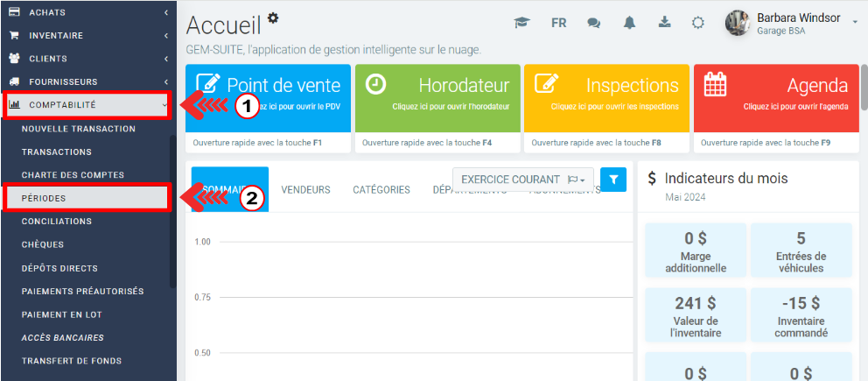Open the chat messages icon
This screenshot has width=868, height=381.
pos(593,24)
